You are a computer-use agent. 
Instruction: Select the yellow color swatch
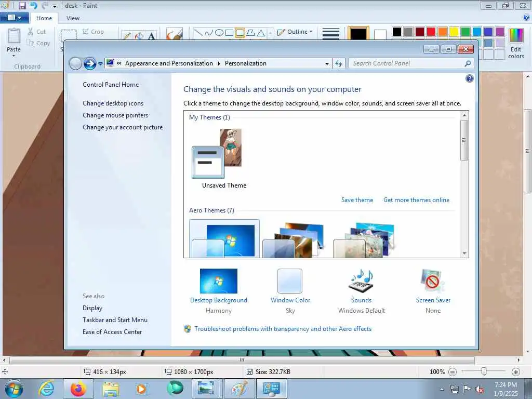pos(454,32)
